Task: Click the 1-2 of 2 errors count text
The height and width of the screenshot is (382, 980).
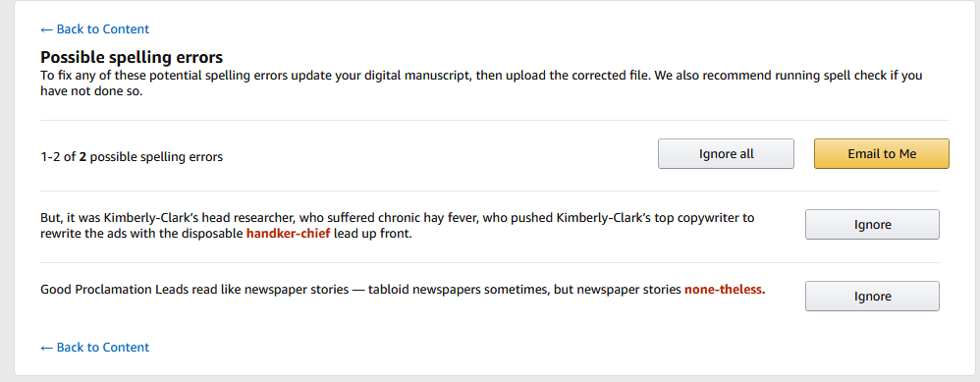Action: pos(132,157)
